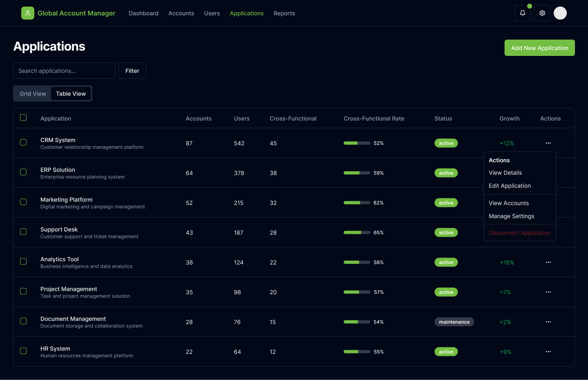The height and width of the screenshot is (380, 588).
Task: Check the CRM System row checkbox
Action: coord(23,142)
